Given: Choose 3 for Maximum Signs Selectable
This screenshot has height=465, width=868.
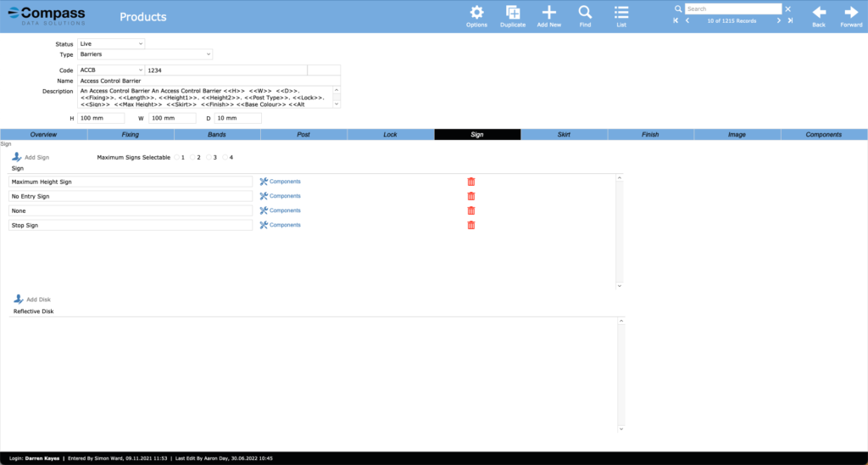Looking at the screenshot, I should click(209, 158).
